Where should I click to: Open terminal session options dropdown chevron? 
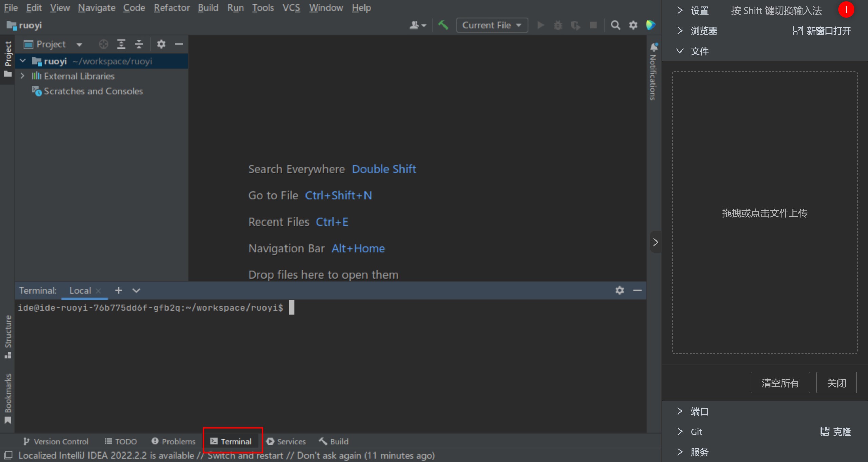136,290
